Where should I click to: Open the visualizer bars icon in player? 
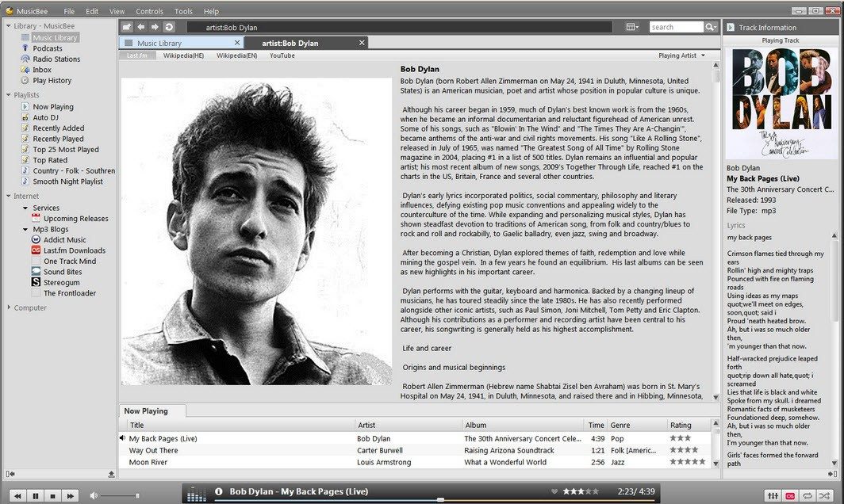[197, 493]
